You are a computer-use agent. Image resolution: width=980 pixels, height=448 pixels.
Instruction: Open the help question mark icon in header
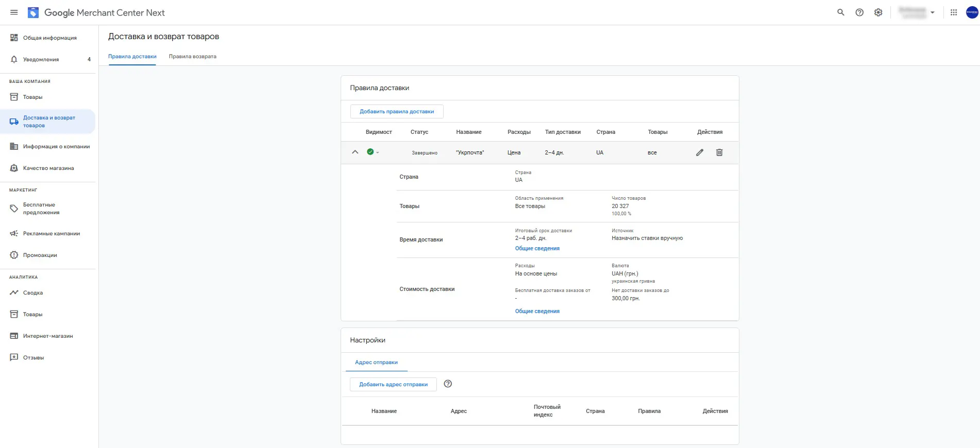[859, 12]
